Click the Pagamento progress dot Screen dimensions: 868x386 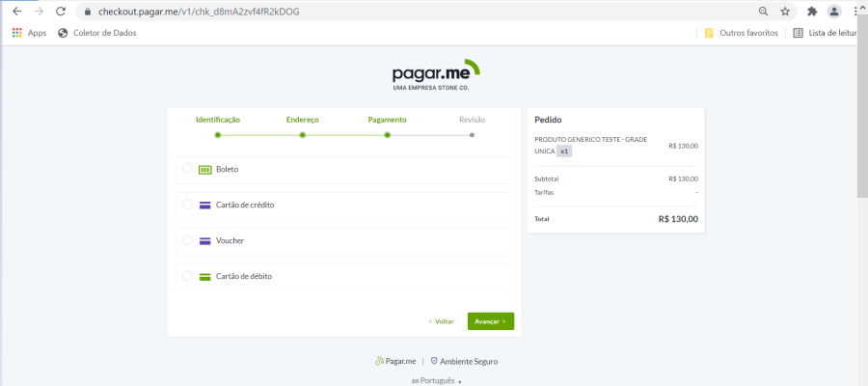point(387,134)
